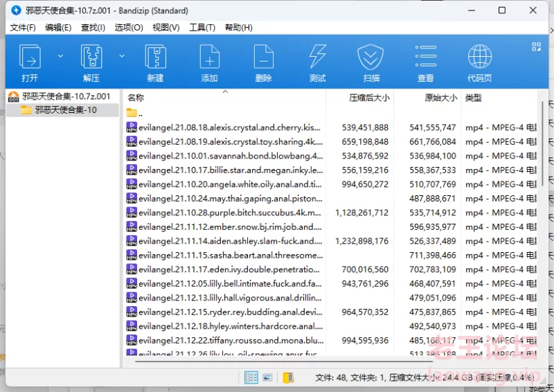554x392 pixels.
Task: Click the mp4 icon of the file dated 21.10.28
Action: pyautogui.click(x=132, y=213)
